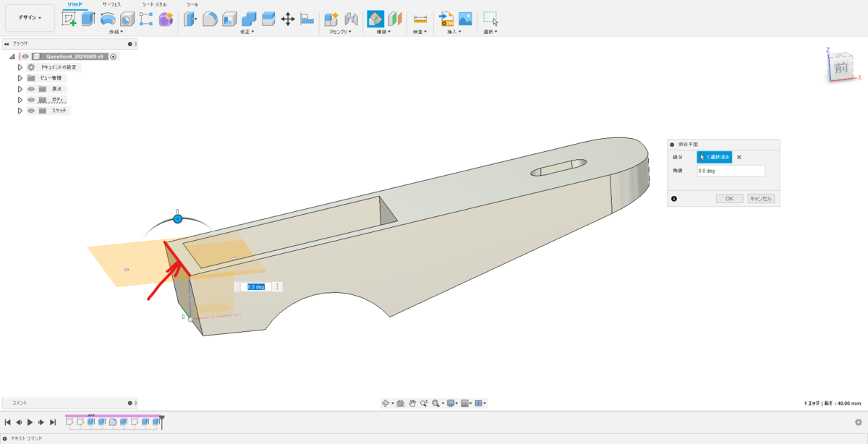Expand the コメント comments panel
This screenshot has height=444, width=868.
pyautogui.click(x=130, y=402)
